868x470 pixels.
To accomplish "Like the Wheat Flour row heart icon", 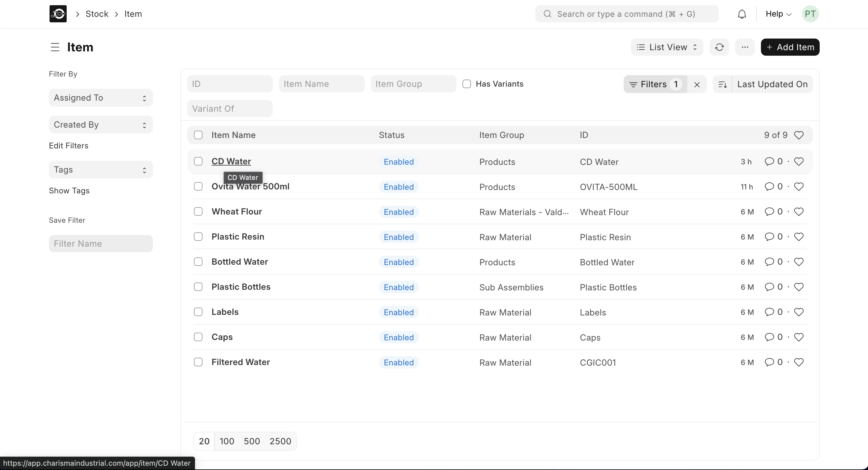I will coord(799,212).
